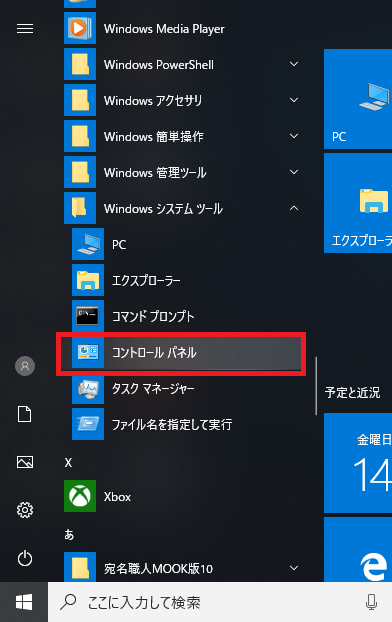392x622 pixels.
Task: Open the エクスプローラー tile
Action: point(358,203)
